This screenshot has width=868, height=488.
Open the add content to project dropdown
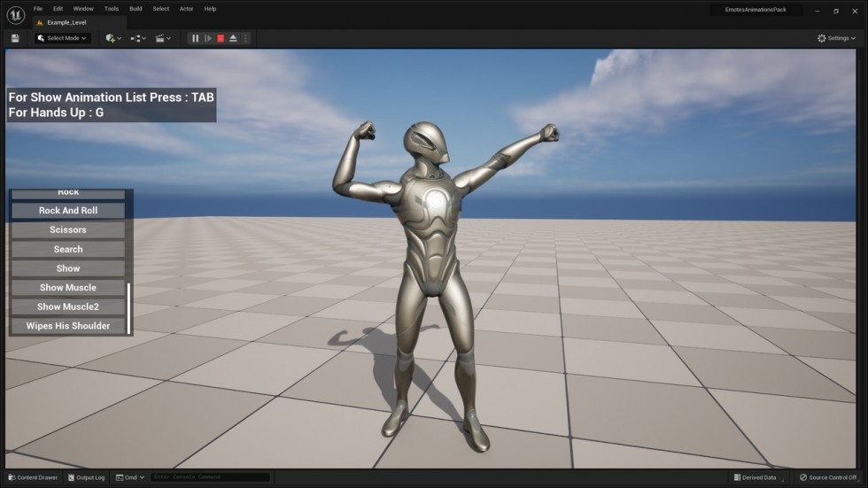coord(113,38)
